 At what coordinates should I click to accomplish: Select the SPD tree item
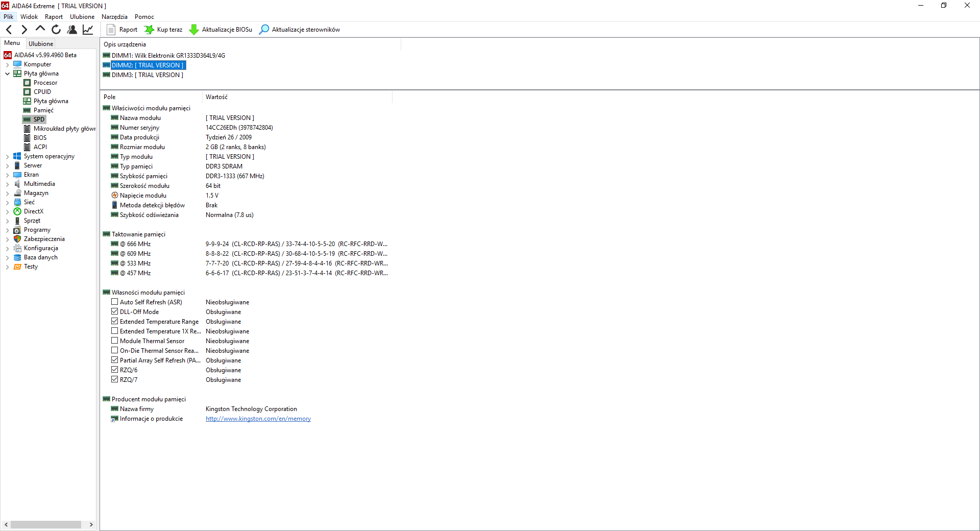[39, 119]
